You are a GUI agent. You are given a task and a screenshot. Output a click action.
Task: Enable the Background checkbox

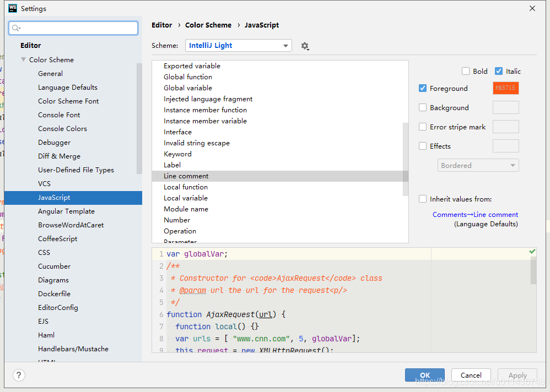coord(423,107)
